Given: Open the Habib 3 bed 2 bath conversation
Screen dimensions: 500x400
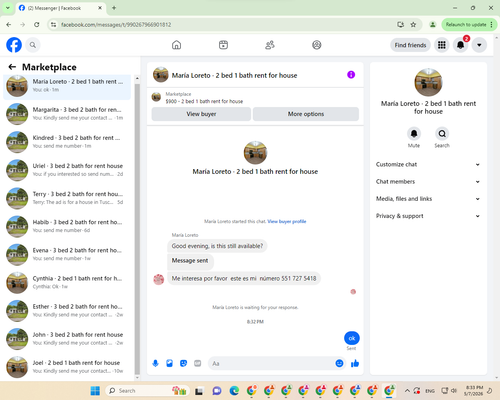Looking at the screenshot, I should pos(67,226).
